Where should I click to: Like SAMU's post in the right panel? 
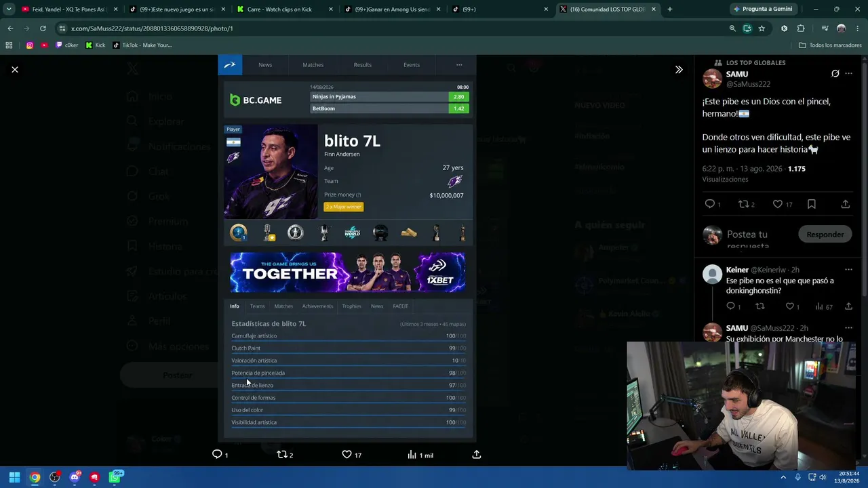[x=778, y=204]
